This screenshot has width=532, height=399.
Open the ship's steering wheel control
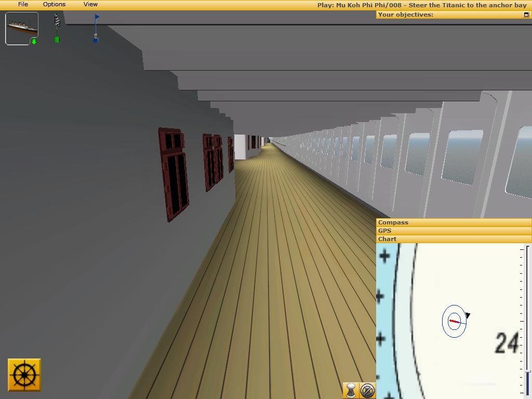pyautogui.click(x=24, y=375)
